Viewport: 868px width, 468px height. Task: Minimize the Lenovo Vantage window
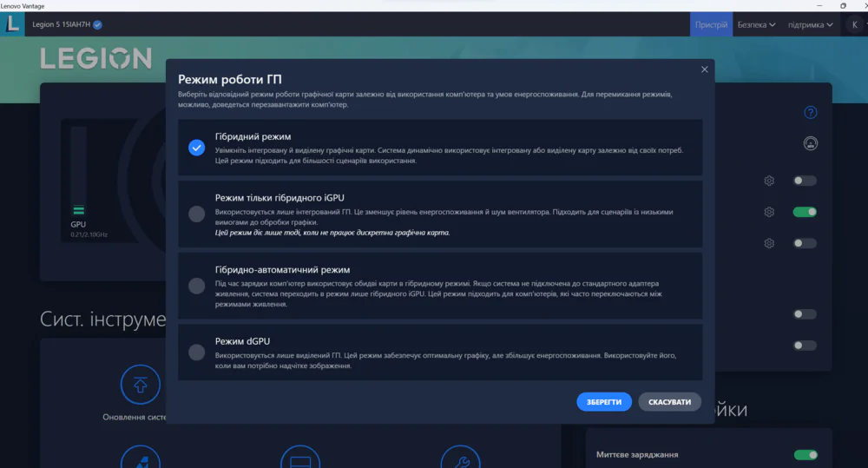point(819,5)
